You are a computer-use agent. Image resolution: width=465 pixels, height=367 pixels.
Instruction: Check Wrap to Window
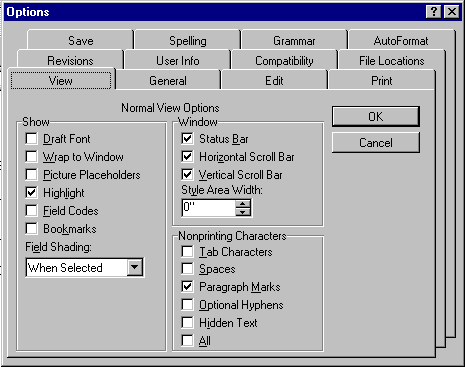[31, 156]
